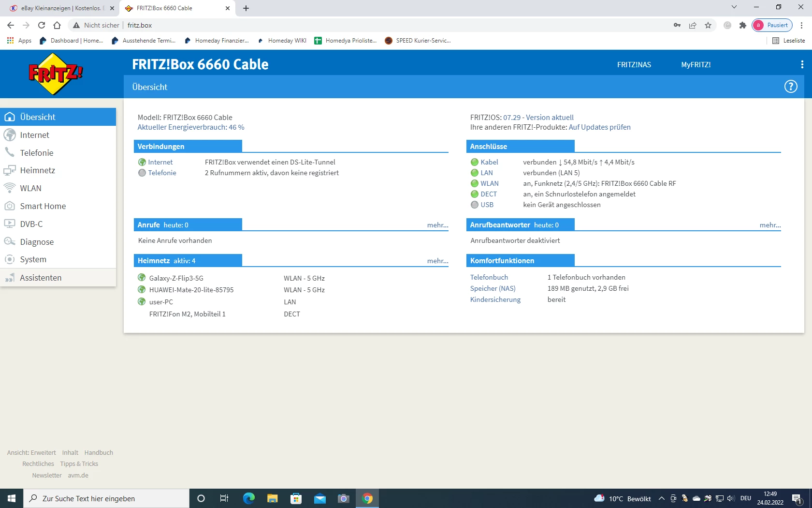Open File Explorer from the taskbar

(273, 498)
